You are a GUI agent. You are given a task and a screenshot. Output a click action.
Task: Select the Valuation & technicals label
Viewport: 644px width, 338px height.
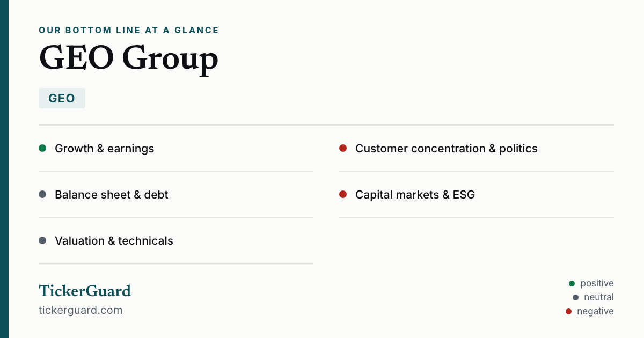pyautogui.click(x=114, y=241)
